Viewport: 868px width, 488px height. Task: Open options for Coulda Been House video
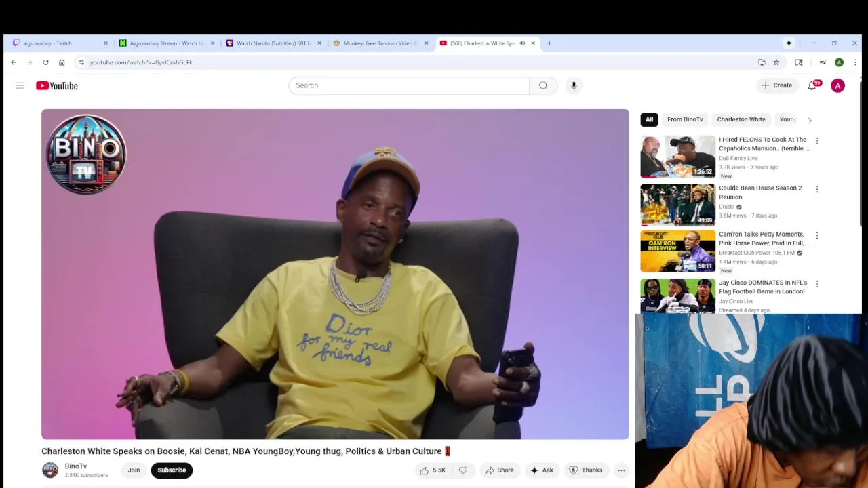click(817, 189)
